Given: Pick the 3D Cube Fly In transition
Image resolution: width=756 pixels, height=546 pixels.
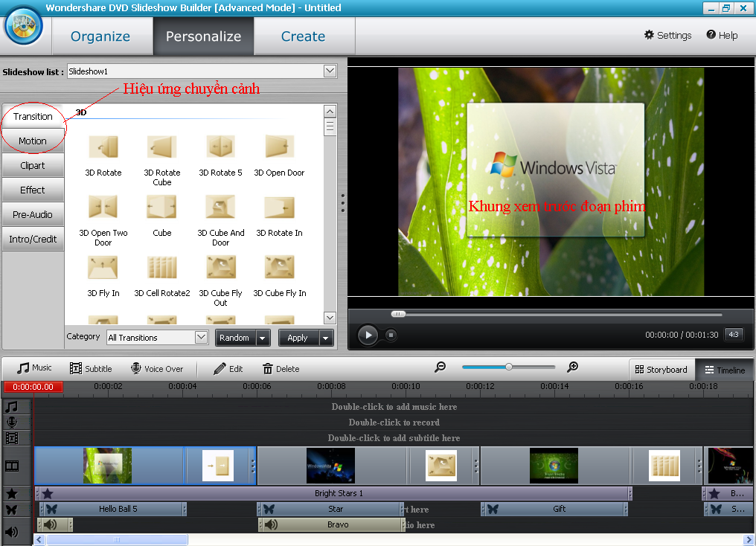Looking at the screenshot, I should 279,267.
